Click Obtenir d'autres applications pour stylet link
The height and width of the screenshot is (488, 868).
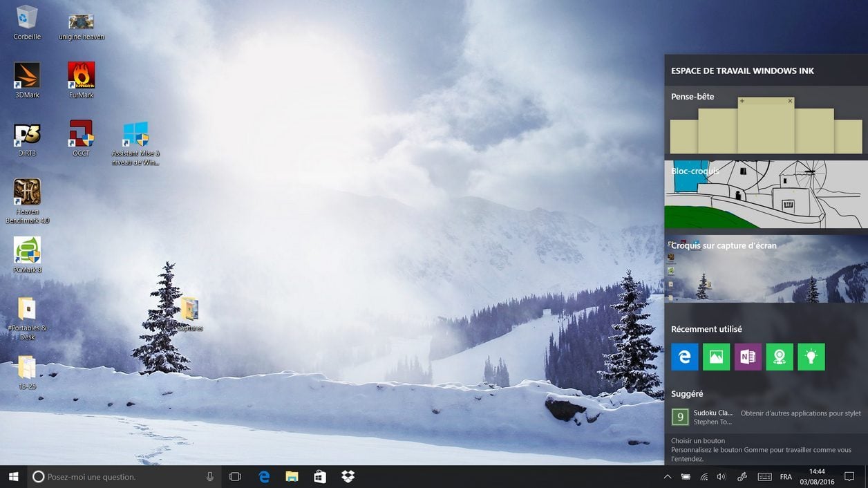point(800,413)
